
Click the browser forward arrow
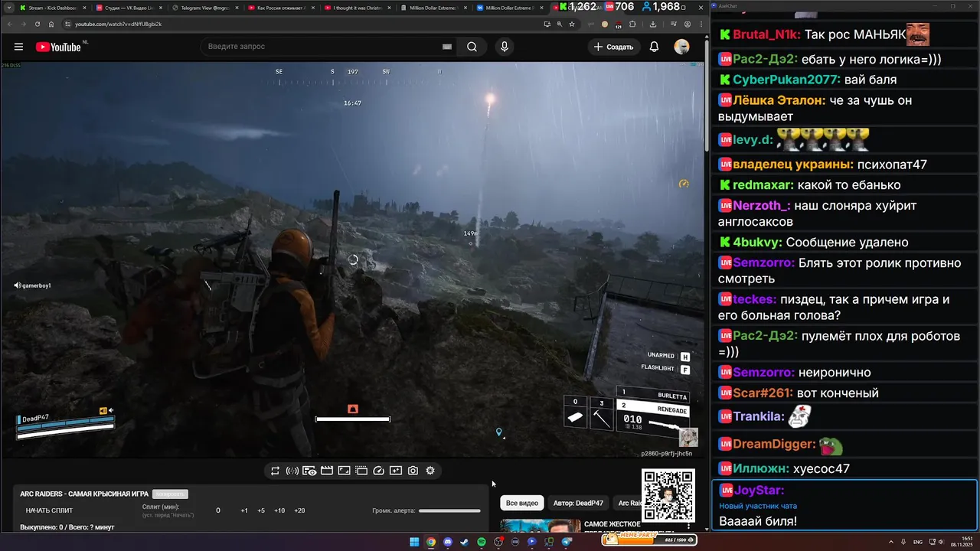click(23, 24)
